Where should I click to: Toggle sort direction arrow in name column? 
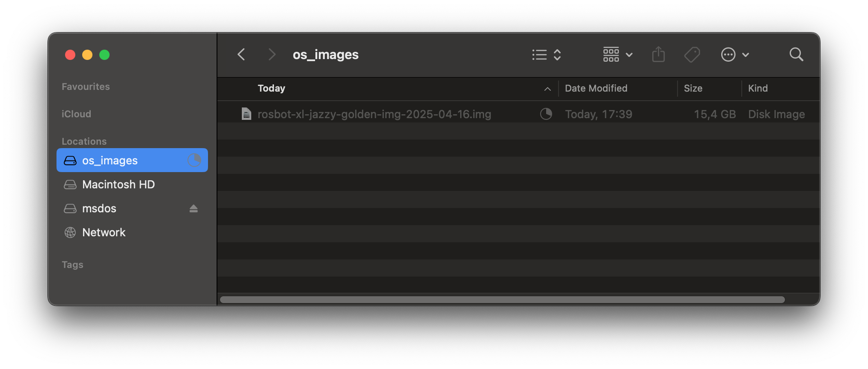click(x=547, y=89)
